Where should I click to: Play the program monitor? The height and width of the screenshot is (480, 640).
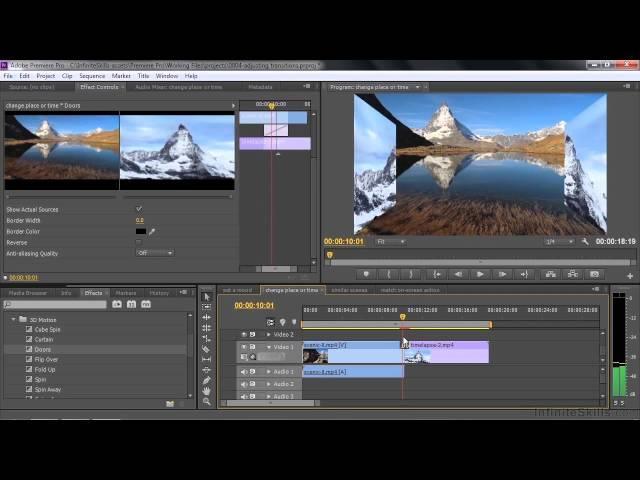[x=480, y=275]
